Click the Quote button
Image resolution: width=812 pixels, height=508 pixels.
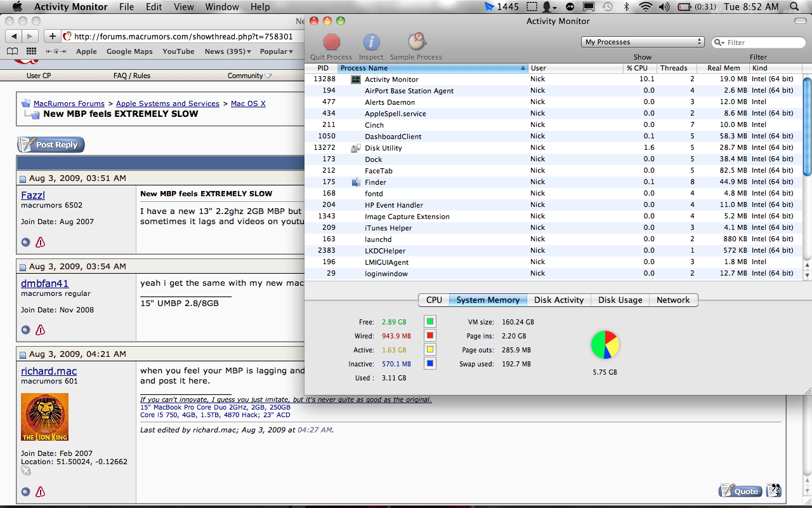[740, 491]
